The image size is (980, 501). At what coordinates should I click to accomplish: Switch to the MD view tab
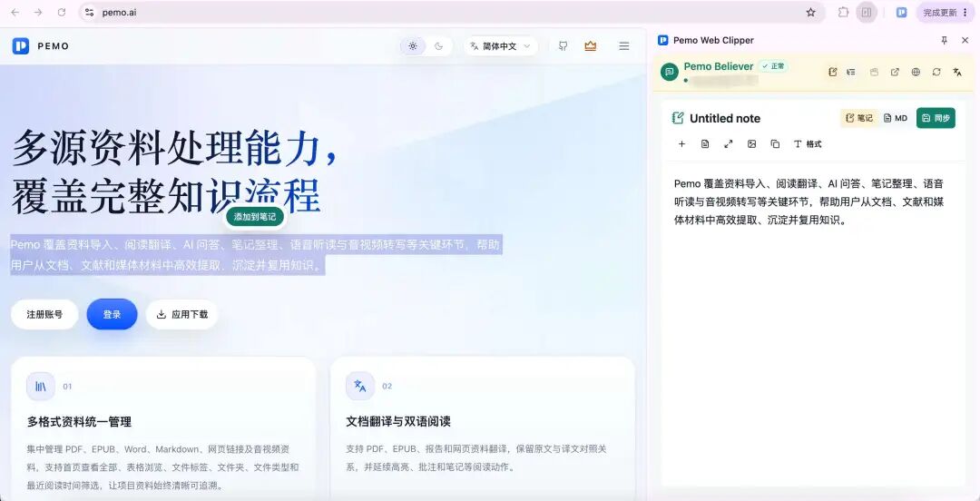(x=896, y=118)
